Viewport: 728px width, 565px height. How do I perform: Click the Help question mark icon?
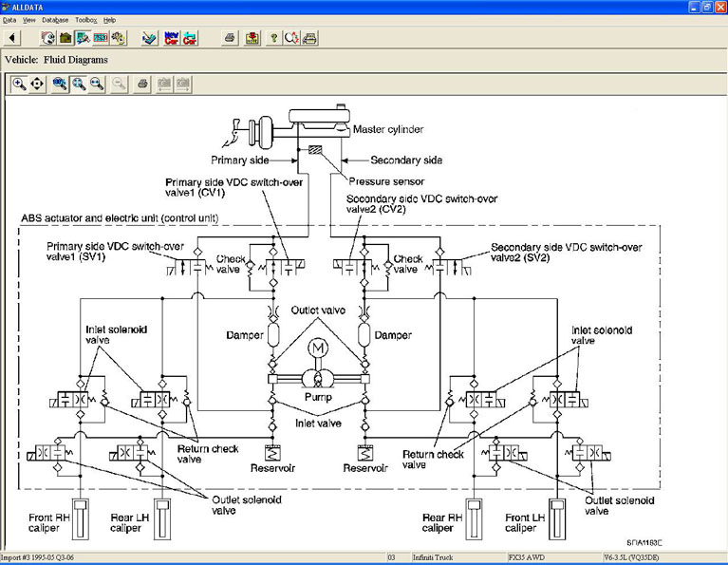click(x=273, y=38)
